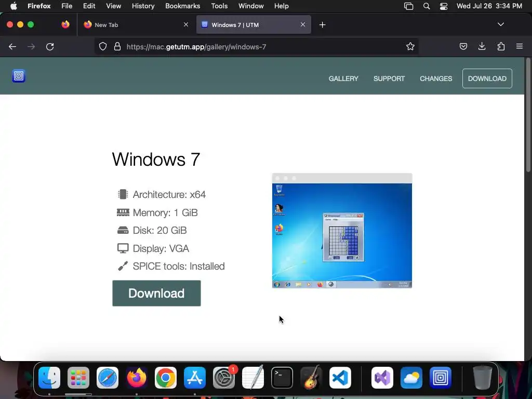Open the Window menu
This screenshot has width=532, height=399.
pyautogui.click(x=251, y=6)
